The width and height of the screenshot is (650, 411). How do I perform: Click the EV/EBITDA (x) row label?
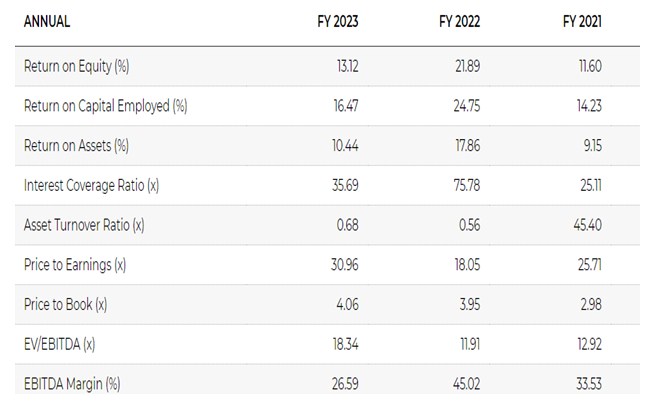(65, 343)
